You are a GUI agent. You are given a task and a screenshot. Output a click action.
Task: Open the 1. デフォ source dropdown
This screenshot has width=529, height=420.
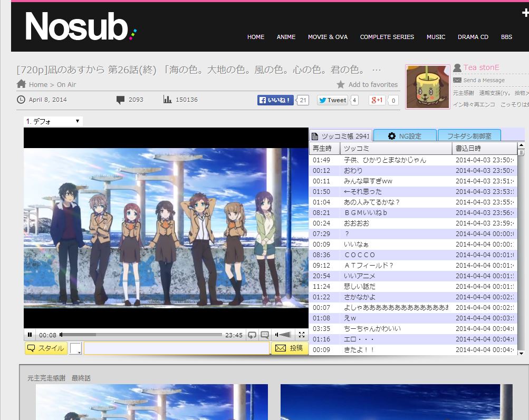point(53,121)
